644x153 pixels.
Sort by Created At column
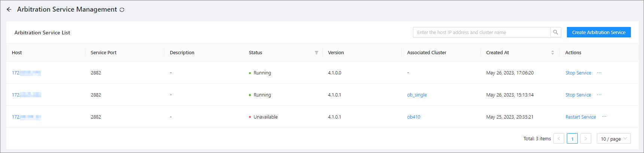pos(552,53)
